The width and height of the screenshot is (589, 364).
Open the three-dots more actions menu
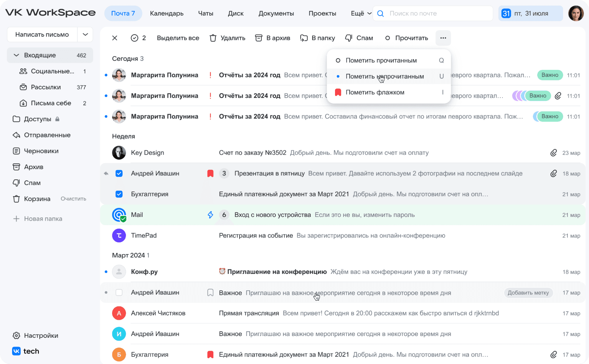[443, 38]
